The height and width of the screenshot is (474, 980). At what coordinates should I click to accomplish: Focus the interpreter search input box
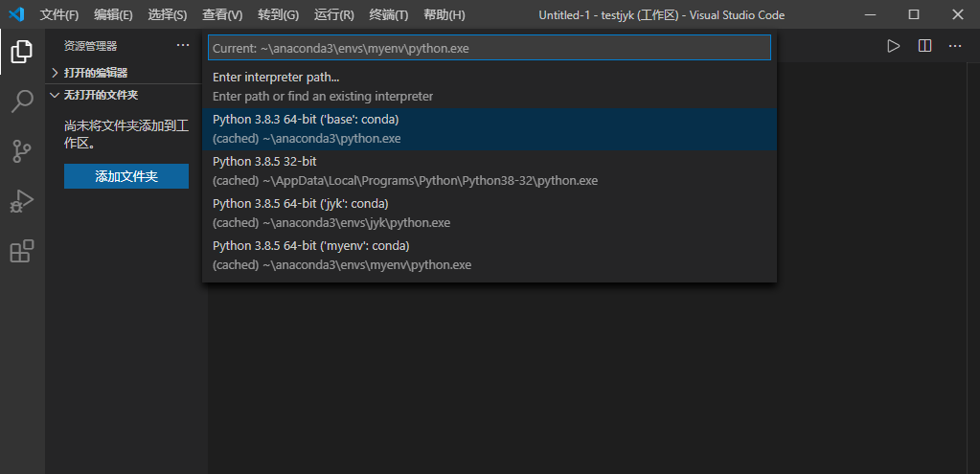(490, 48)
